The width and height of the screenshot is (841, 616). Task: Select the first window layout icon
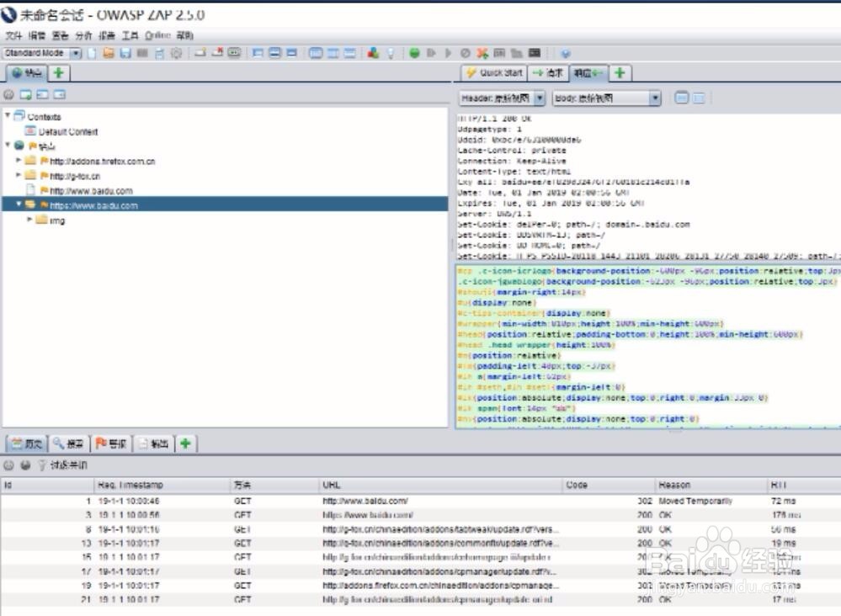pos(258,53)
